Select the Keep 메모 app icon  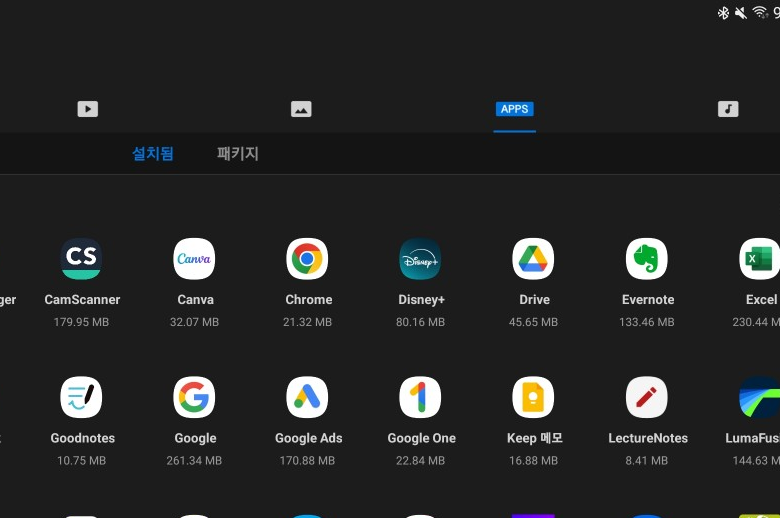[533, 397]
